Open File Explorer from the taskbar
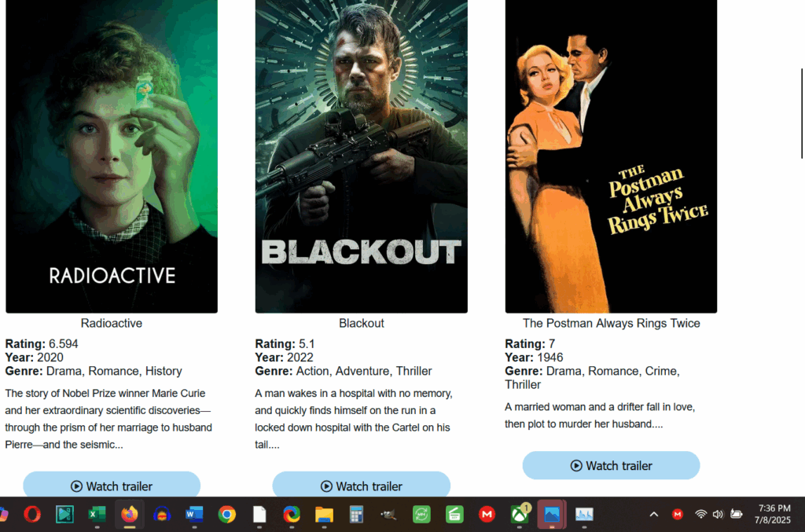Image resolution: width=805 pixels, height=532 pixels. click(x=324, y=513)
